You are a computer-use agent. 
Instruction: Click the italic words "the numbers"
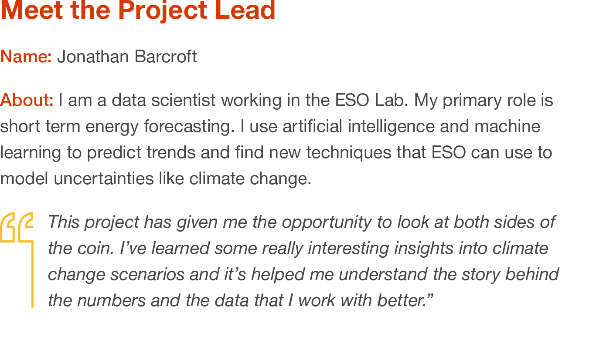[97, 300]
